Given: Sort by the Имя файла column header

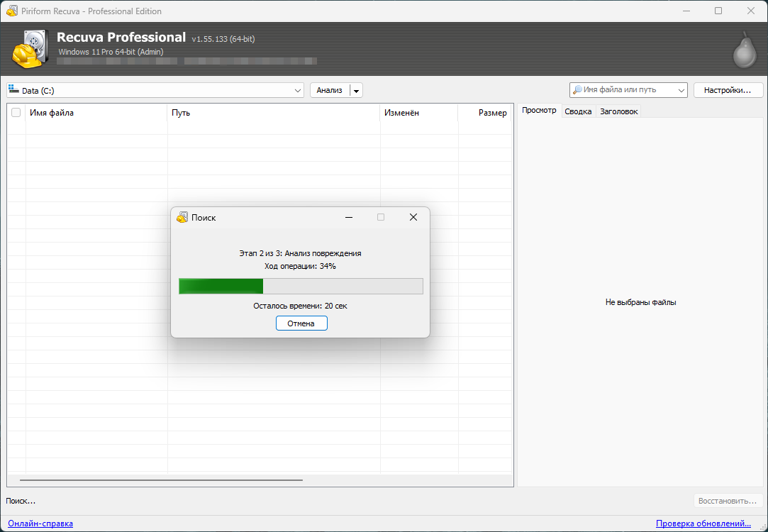Looking at the screenshot, I should click(x=96, y=113).
